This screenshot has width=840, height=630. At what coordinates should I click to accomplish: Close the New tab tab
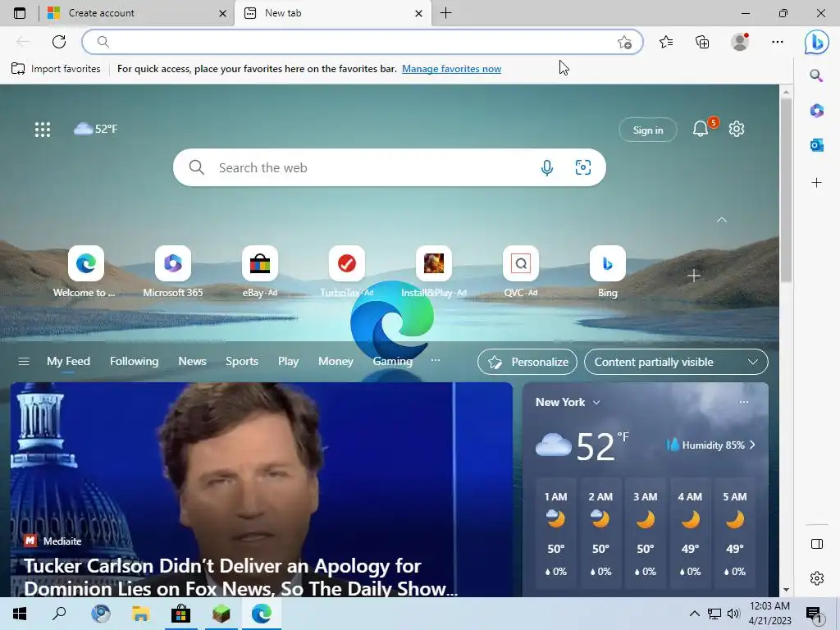tap(419, 13)
